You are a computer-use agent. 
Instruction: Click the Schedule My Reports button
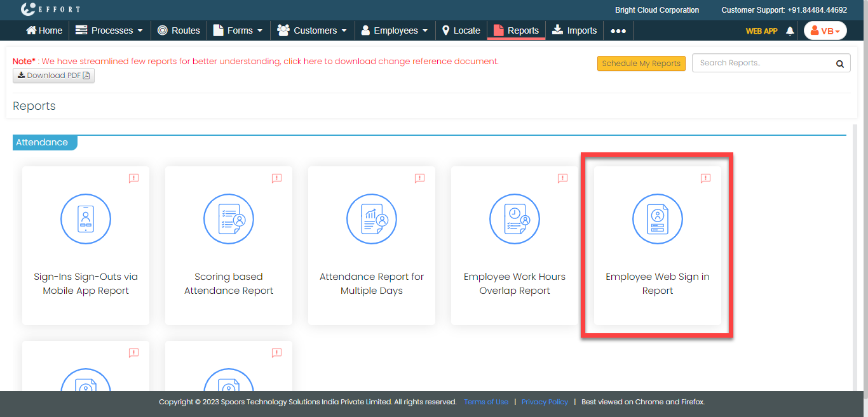tap(641, 63)
